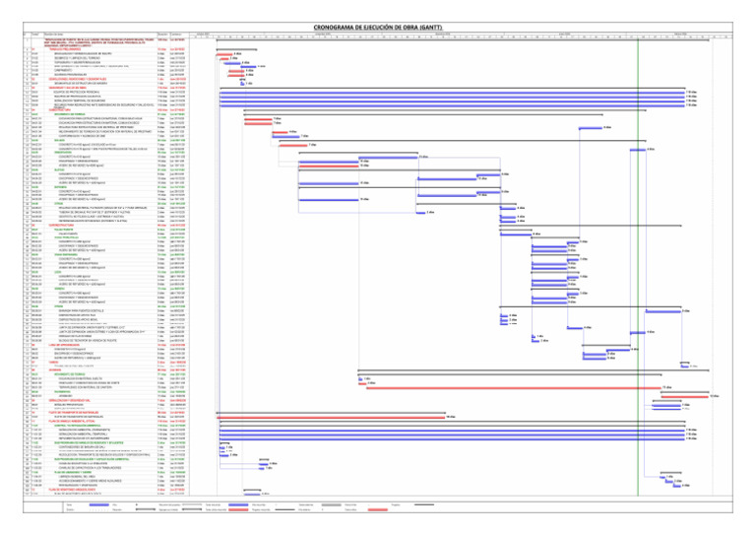The image size is (756, 535).
Task: Click the red 4-day bar for equipment mobilization
Action: 224,54
